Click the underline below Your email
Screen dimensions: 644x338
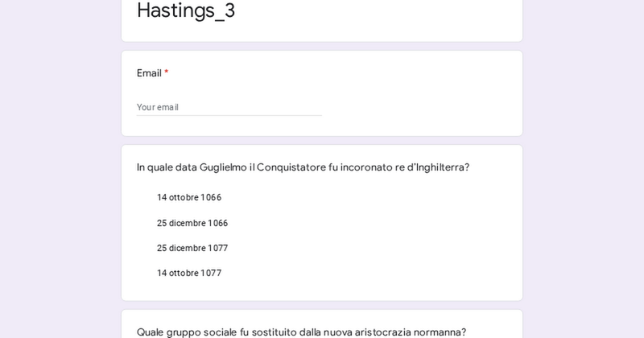tap(229, 115)
